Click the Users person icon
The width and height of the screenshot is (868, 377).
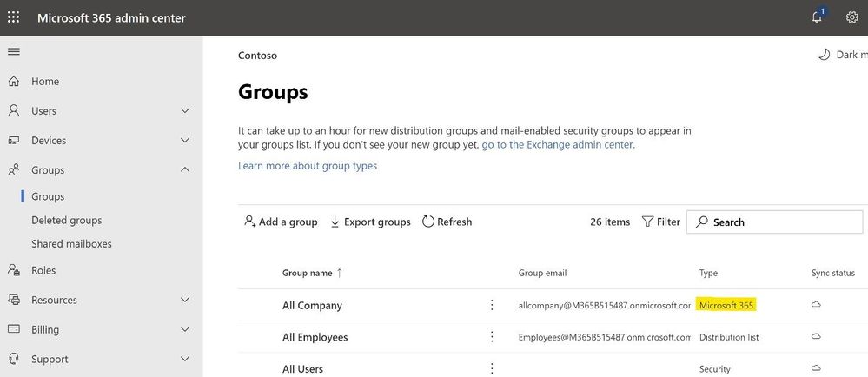pyautogui.click(x=14, y=110)
